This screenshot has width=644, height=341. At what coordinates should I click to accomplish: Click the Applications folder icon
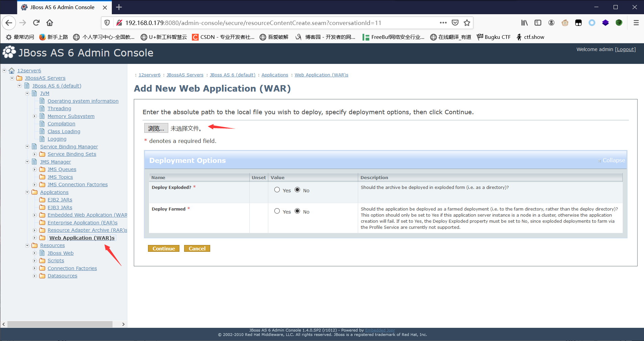[x=34, y=192]
